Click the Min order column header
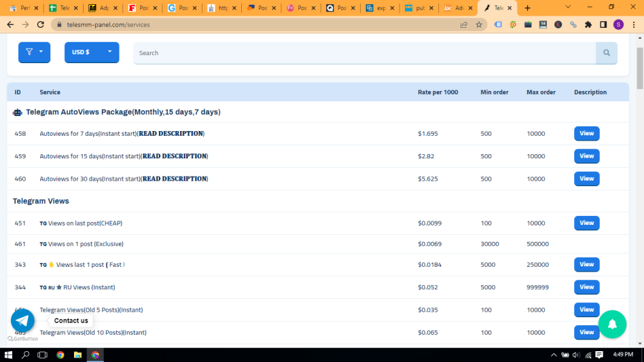 [495, 92]
